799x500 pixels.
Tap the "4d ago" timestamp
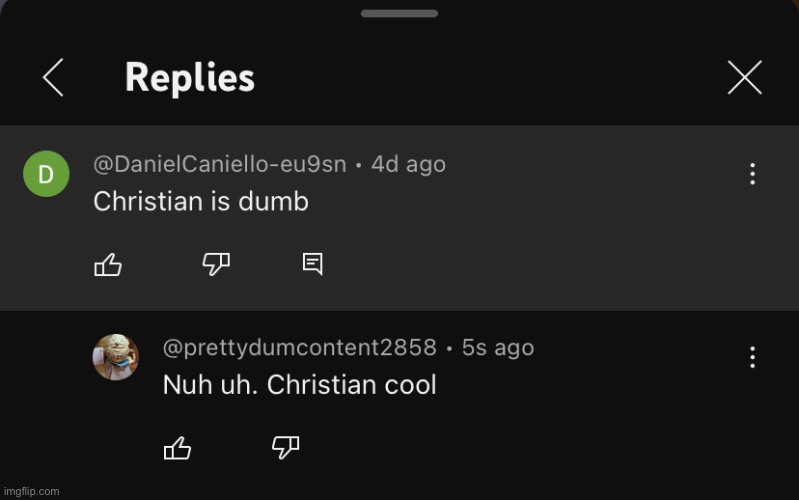tap(408, 165)
